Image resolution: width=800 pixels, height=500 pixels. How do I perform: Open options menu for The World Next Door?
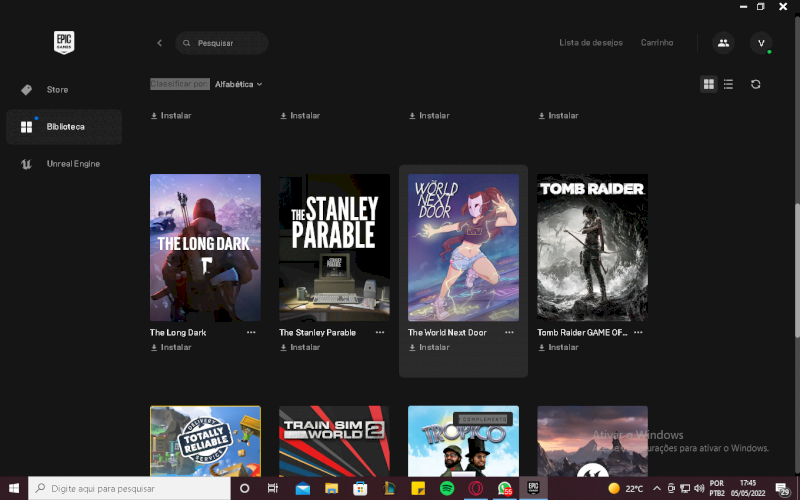509,332
